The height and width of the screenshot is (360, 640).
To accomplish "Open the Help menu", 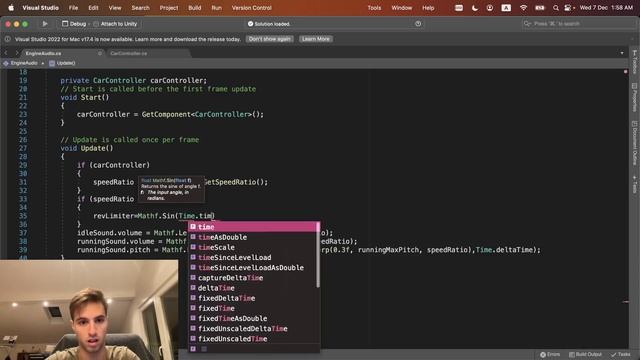I will pyautogui.click(x=428, y=8).
